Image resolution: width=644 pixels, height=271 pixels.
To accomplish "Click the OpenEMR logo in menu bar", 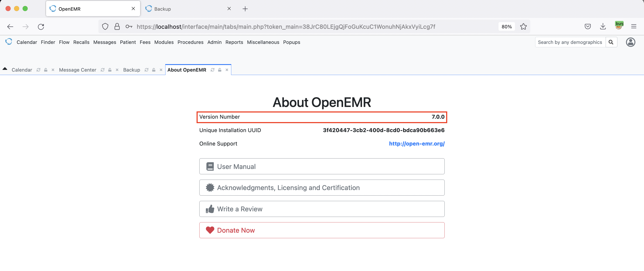I will [9, 42].
